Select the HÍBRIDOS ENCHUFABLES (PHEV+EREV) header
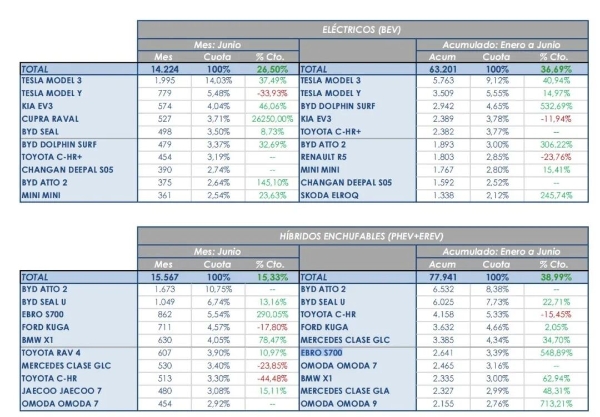The image size is (600, 417). coord(362,236)
